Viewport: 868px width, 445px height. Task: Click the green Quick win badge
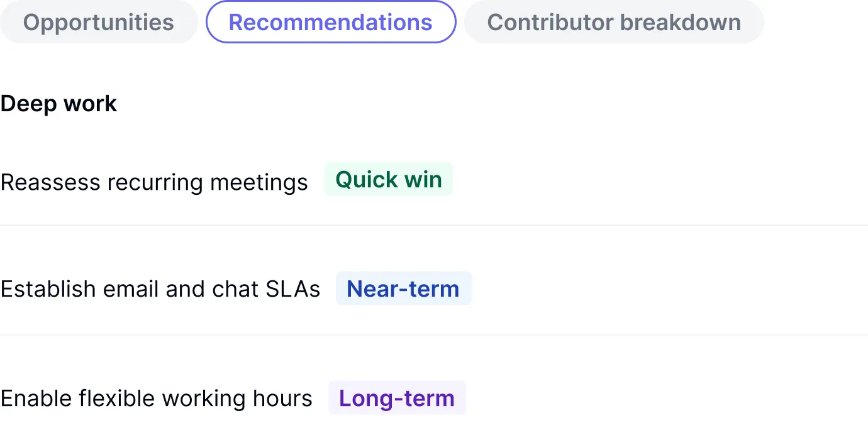[389, 180]
